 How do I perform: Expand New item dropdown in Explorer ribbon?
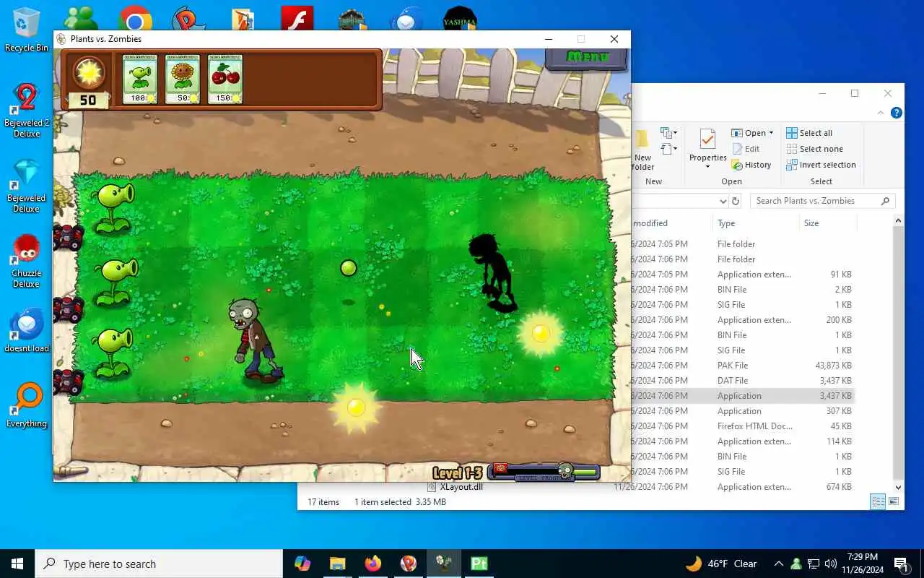coord(669,133)
